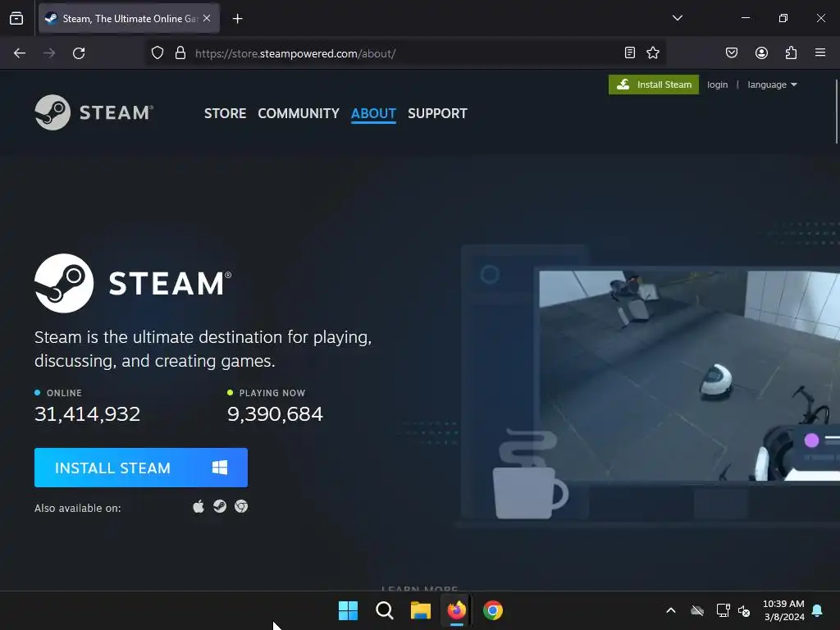Launch Google Chrome from taskbar
This screenshot has width=840, height=630.
point(493,610)
